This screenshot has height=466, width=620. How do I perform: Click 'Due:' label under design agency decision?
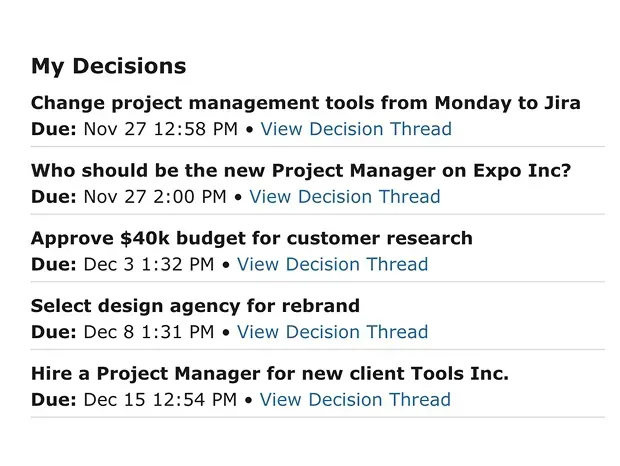click(x=54, y=332)
